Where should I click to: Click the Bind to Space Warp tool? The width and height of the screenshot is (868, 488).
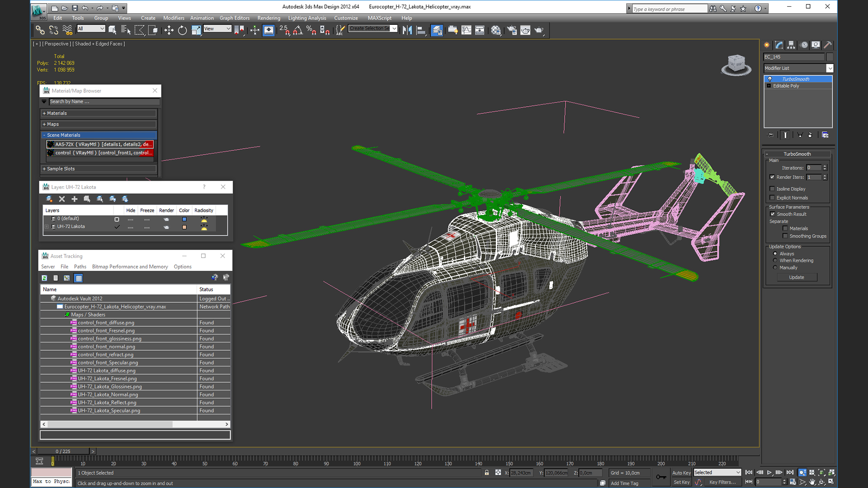[x=67, y=30]
